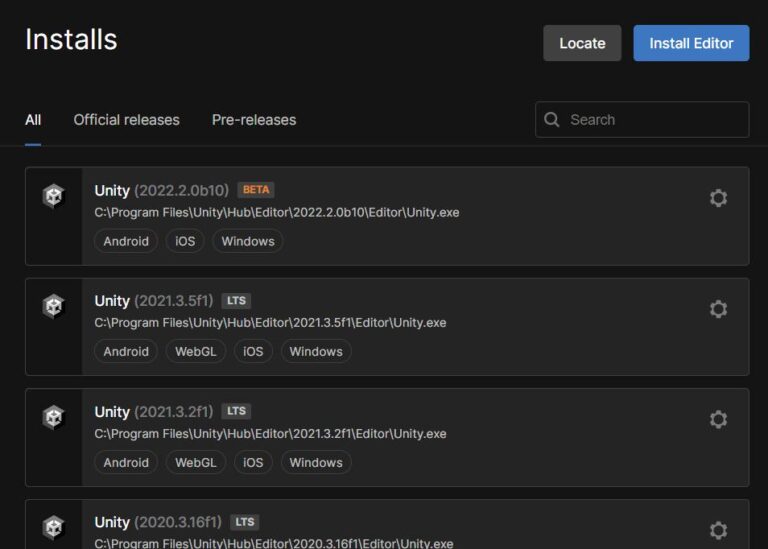
Task: Click the Unity cube icon for 2021.3.5f1
Action: [x=53, y=307]
